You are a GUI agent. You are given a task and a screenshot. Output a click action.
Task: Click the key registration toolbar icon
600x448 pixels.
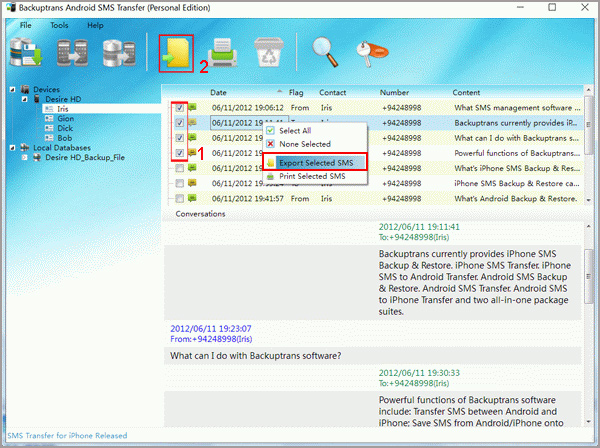tap(372, 53)
